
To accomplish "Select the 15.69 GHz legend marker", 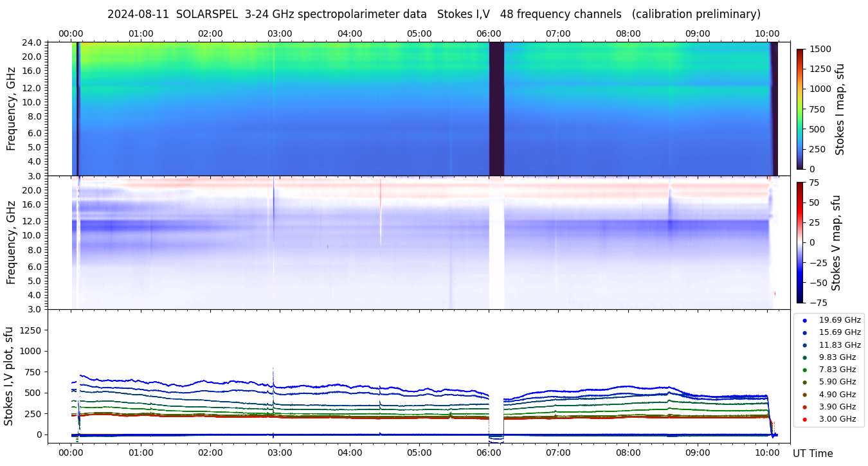I will tap(804, 332).
